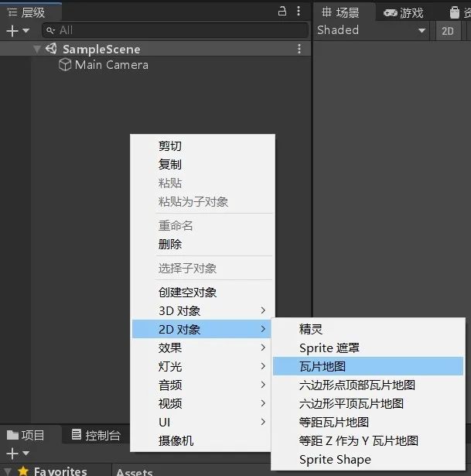Click the plus icon to create object
This screenshot has height=476, width=471.
point(12,30)
